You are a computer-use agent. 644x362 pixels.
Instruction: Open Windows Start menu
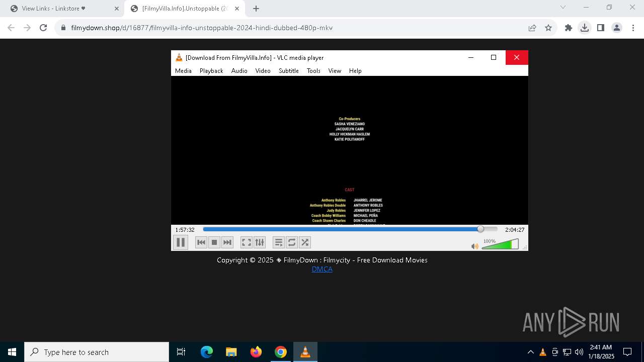pos(12,352)
